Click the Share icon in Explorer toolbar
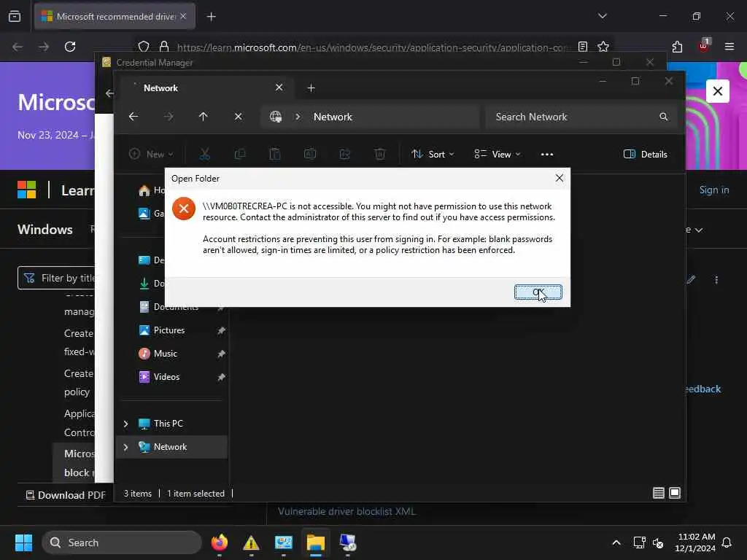This screenshot has width=747, height=560. coord(345,155)
